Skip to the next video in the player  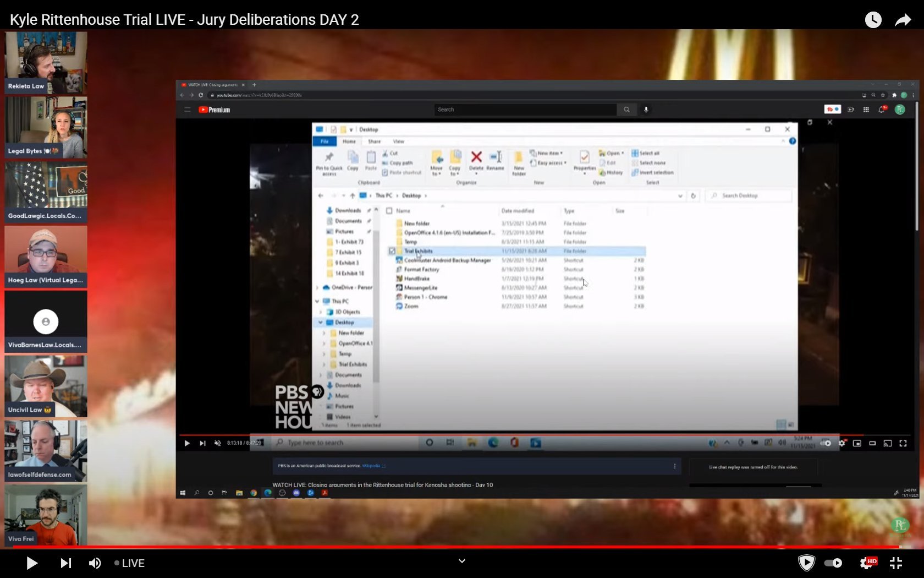click(65, 563)
